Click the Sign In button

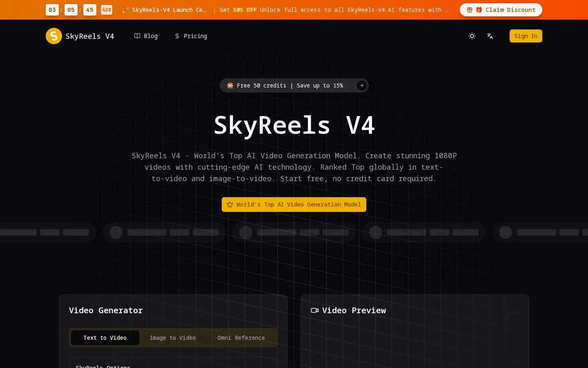[x=526, y=36]
